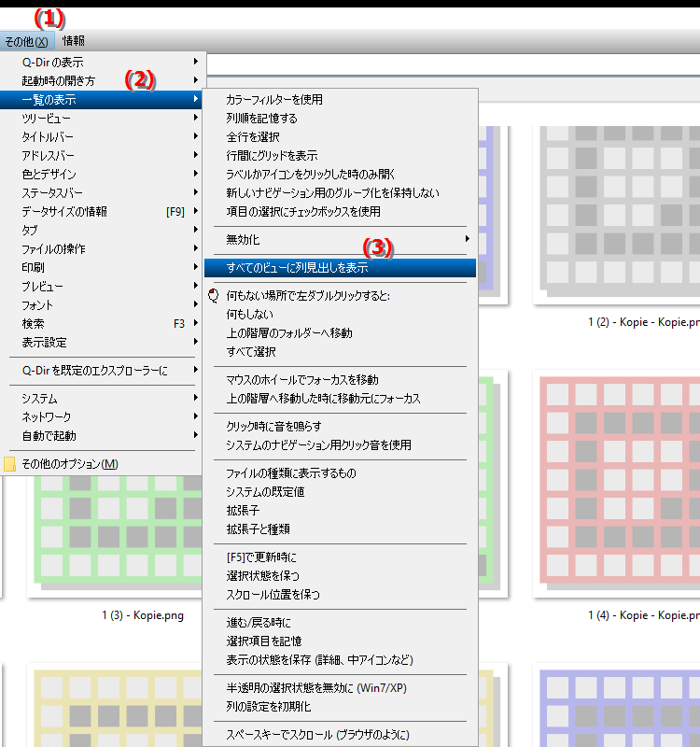The height and width of the screenshot is (747, 700).
Task: Open the ネットワーク submenu
Action: click(x=101, y=416)
